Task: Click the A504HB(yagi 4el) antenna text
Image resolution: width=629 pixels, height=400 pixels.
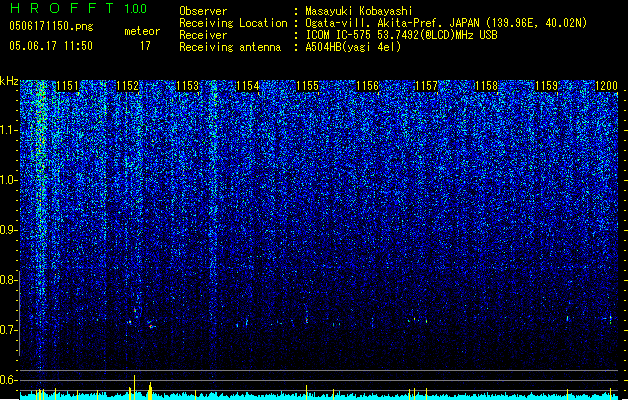Action: point(353,47)
